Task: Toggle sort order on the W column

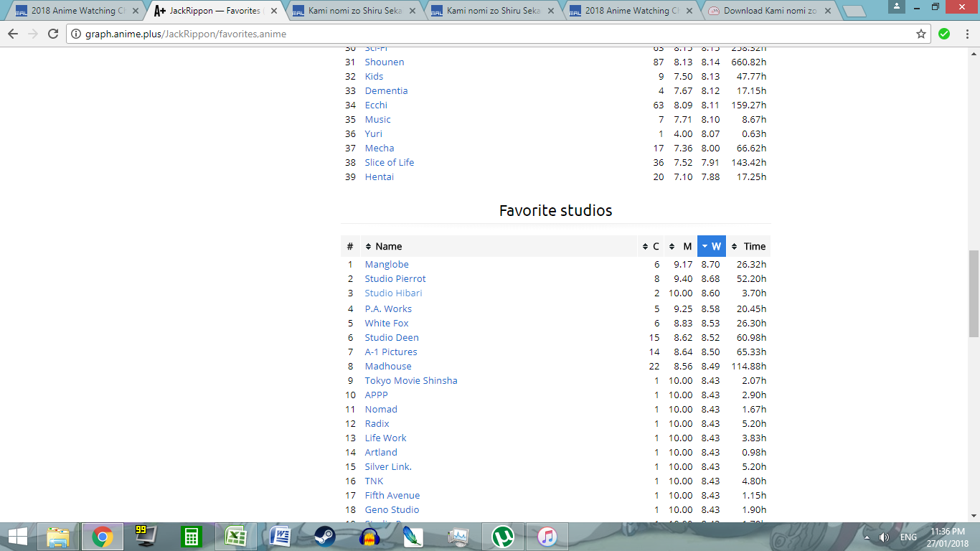Action: [x=711, y=246]
